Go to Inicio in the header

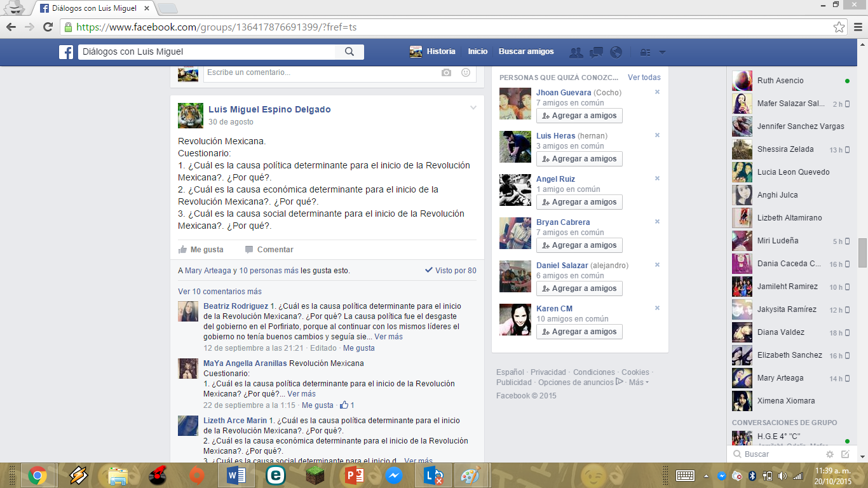tap(478, 52)
